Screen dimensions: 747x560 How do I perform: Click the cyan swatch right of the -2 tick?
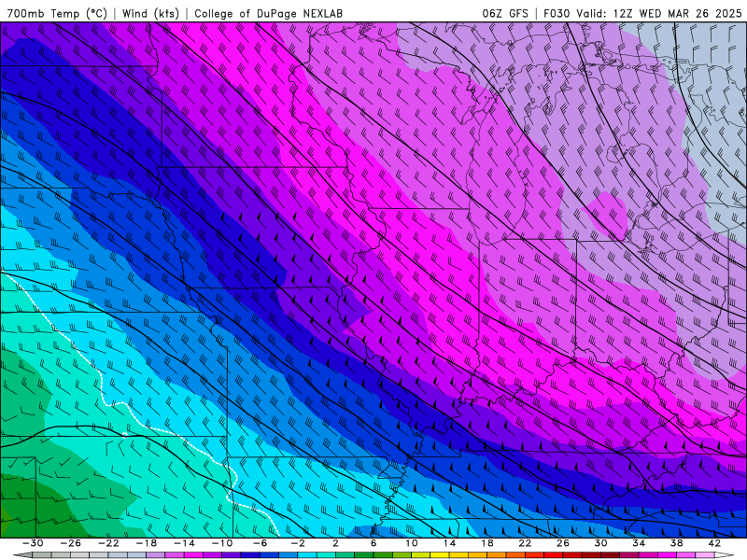point(307,555)
